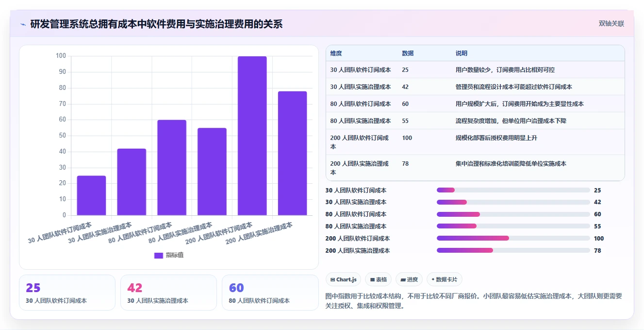Click the dashboard title 研发管理系统总拥有成本

(x=156, y=24)
